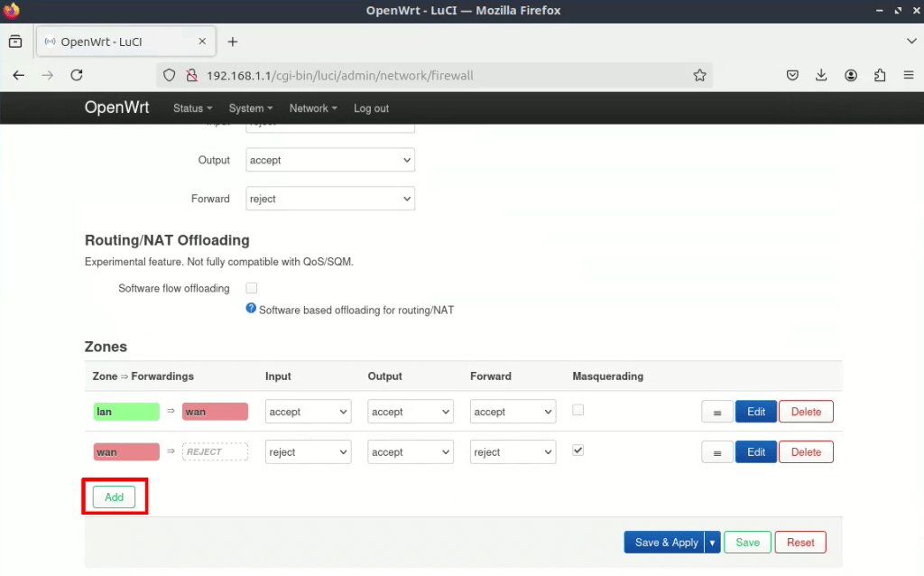
Task: Click the Zones section heading
Action: [x=106, y=347]
